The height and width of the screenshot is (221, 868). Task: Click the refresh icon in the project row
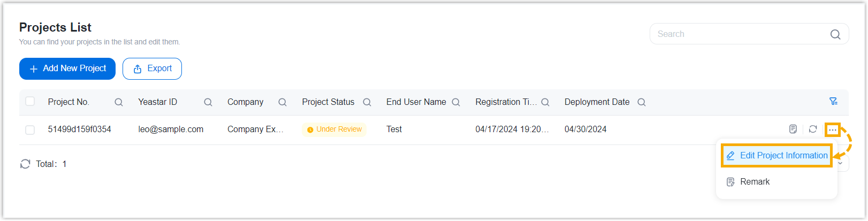click(813, 129)
